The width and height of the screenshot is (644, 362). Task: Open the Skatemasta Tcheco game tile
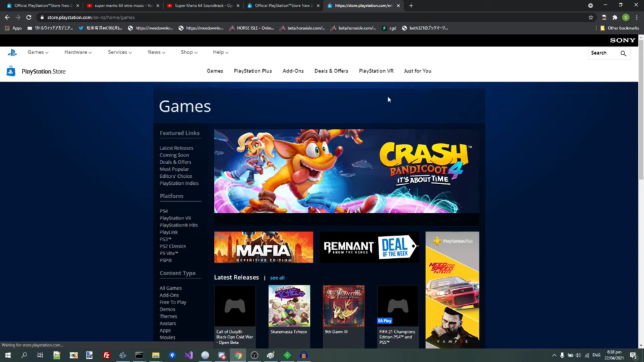tap(289, 317)
